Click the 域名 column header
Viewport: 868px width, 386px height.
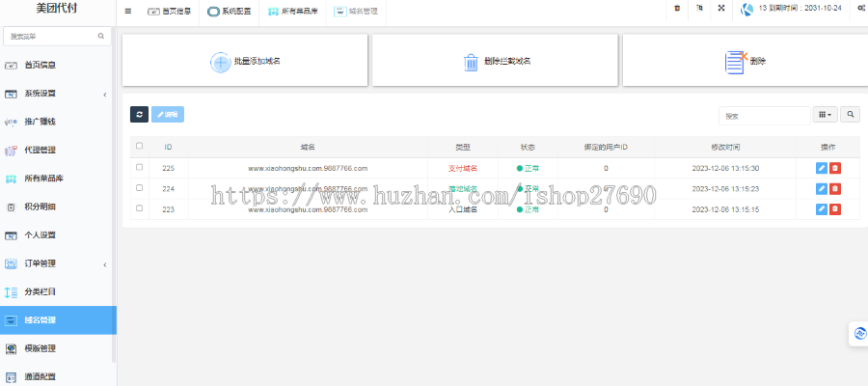pos(308,148)
